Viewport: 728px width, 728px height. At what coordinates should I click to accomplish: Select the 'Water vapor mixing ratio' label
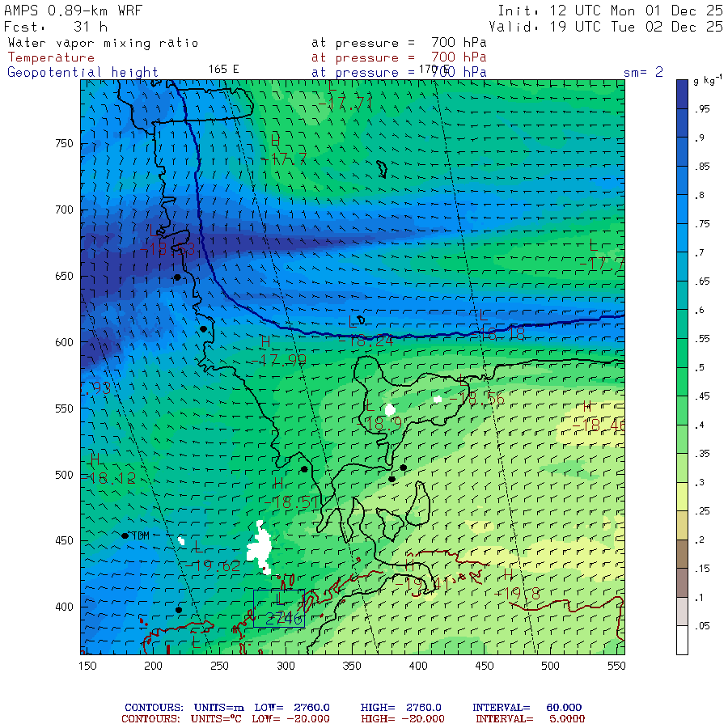(103, 43)
